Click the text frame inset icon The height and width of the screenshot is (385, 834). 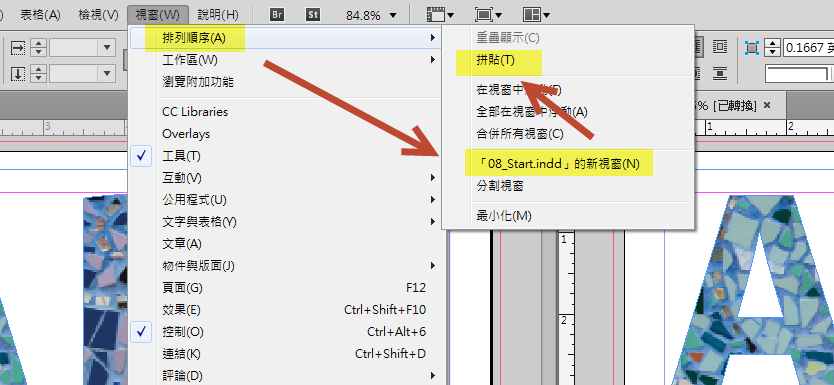tap(752, 48)
